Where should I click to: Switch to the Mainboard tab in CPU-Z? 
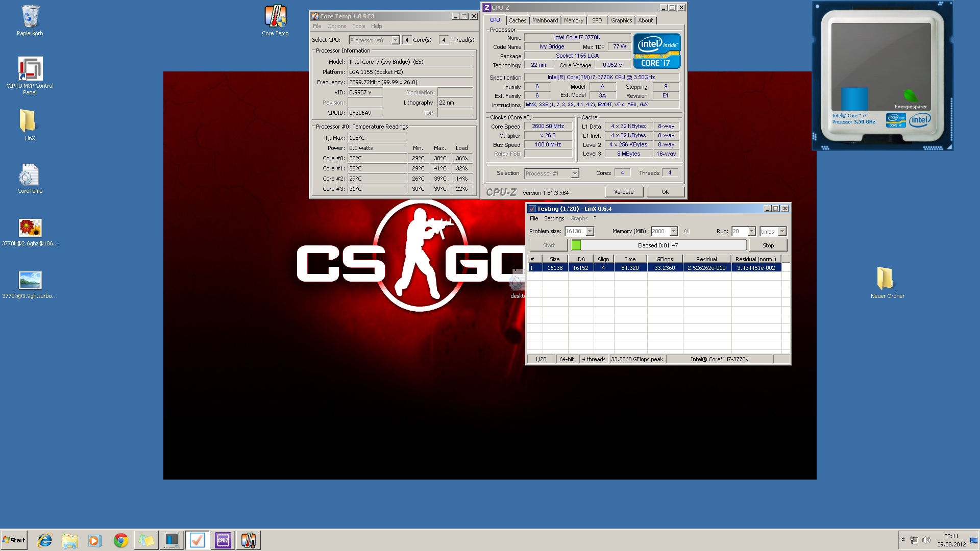545,20
